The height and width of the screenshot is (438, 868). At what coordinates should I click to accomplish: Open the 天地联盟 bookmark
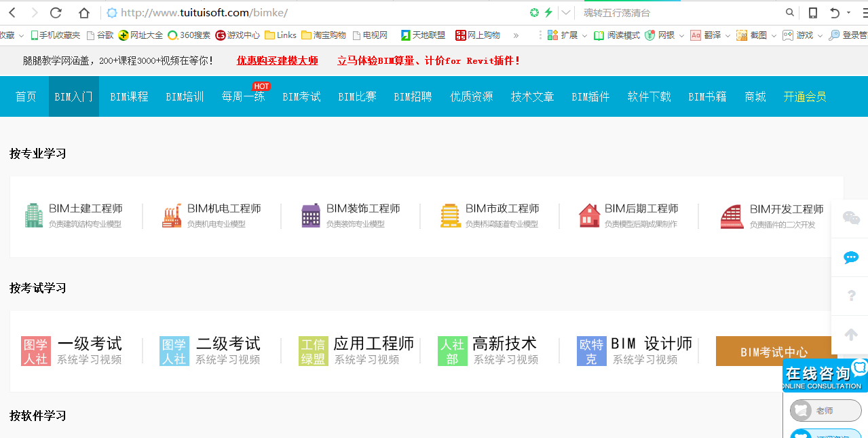pos(423,35)
